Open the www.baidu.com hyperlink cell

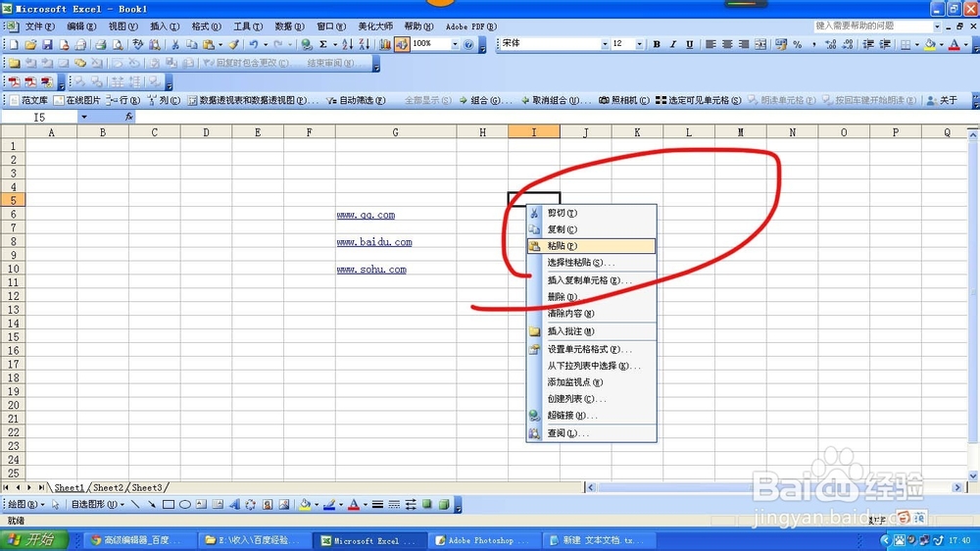(373, 242)
